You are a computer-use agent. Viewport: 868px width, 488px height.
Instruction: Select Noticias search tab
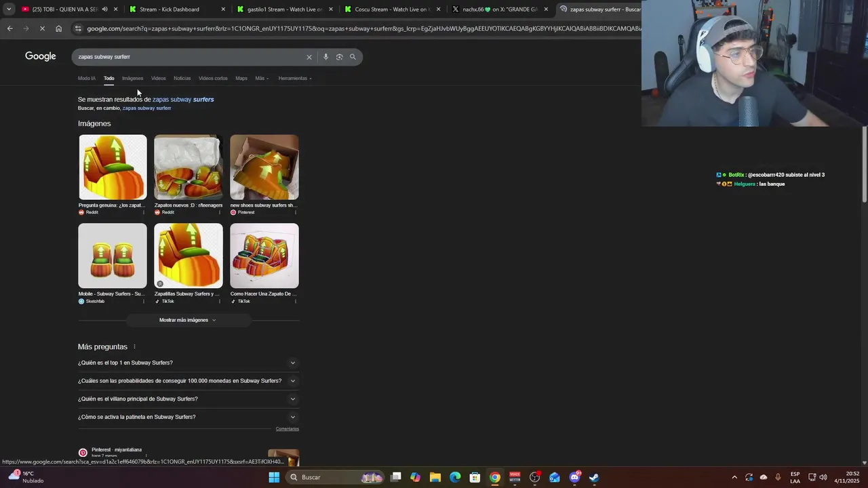point(182,78)
